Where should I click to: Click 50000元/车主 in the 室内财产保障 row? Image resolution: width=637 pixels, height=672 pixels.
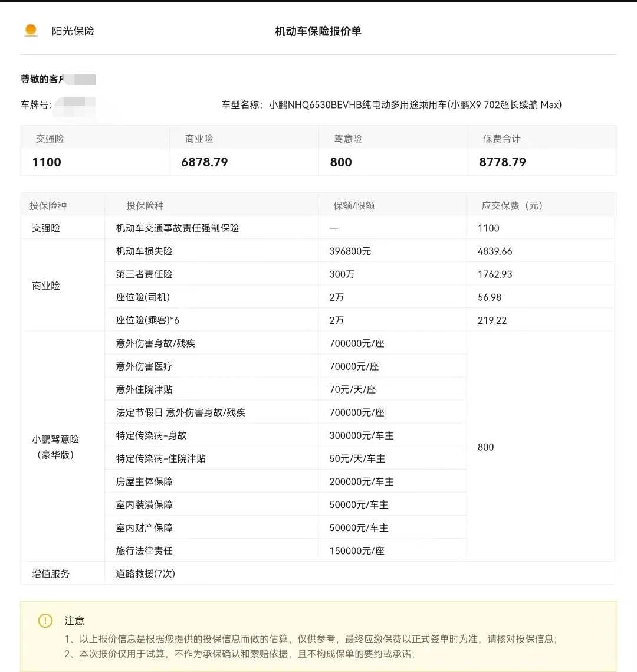coord(359,528)
